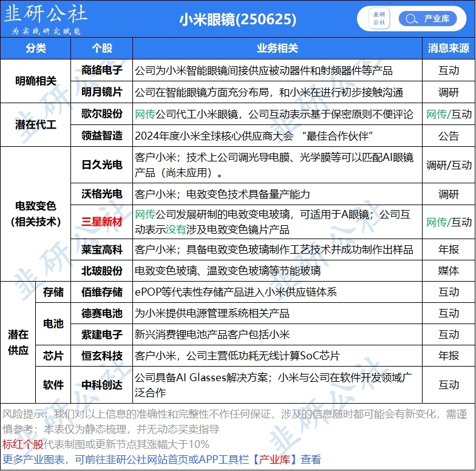
Task: Click 德赛电池 description 电源管理系统相关产品
Action: 212,313
